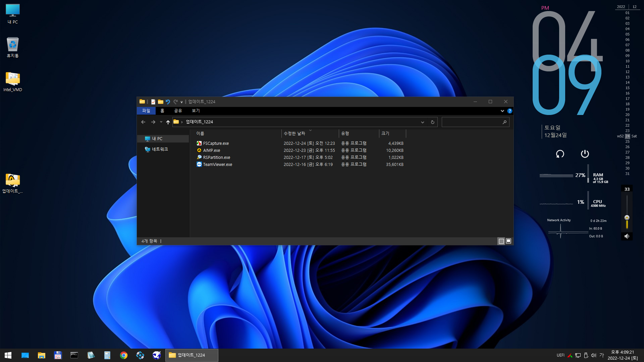Open recent locations dropdown arrow

pyautogui.click(x=161, y=122)
